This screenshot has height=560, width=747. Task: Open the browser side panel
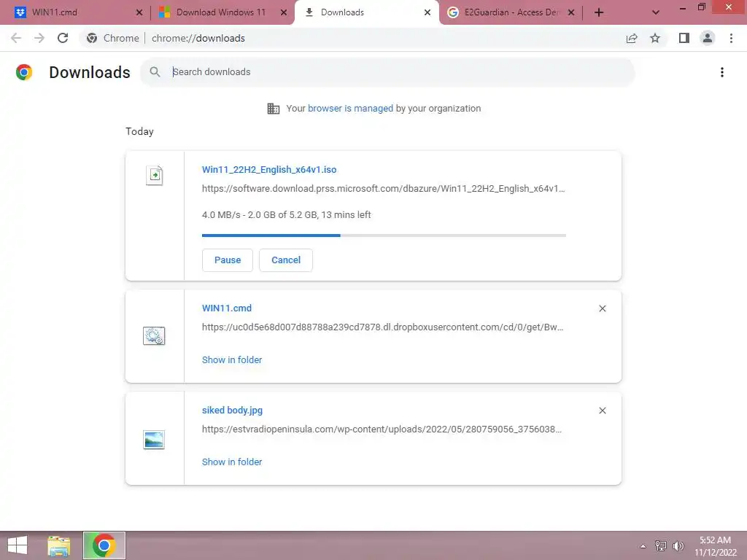[x=684, y=38]
